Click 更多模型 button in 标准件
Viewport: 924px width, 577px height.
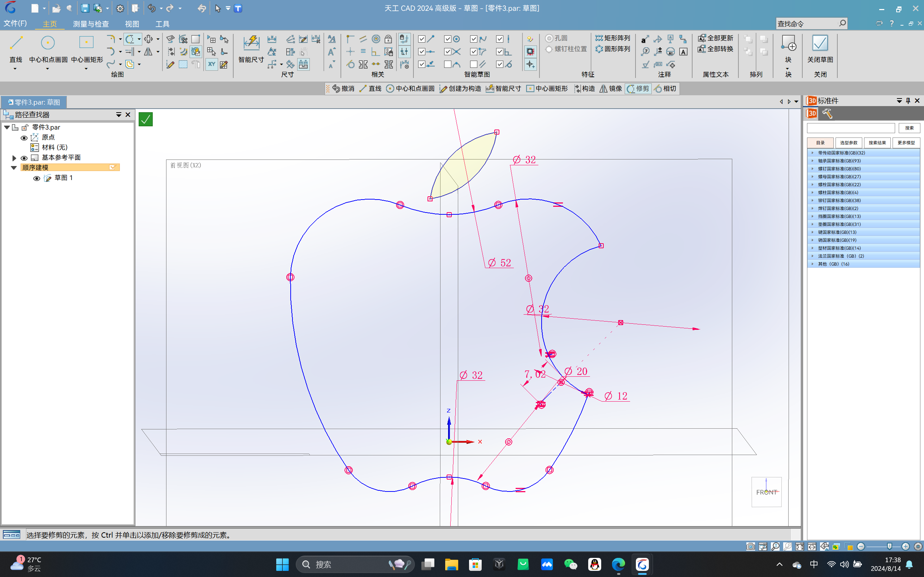click(x=906, y=143)
